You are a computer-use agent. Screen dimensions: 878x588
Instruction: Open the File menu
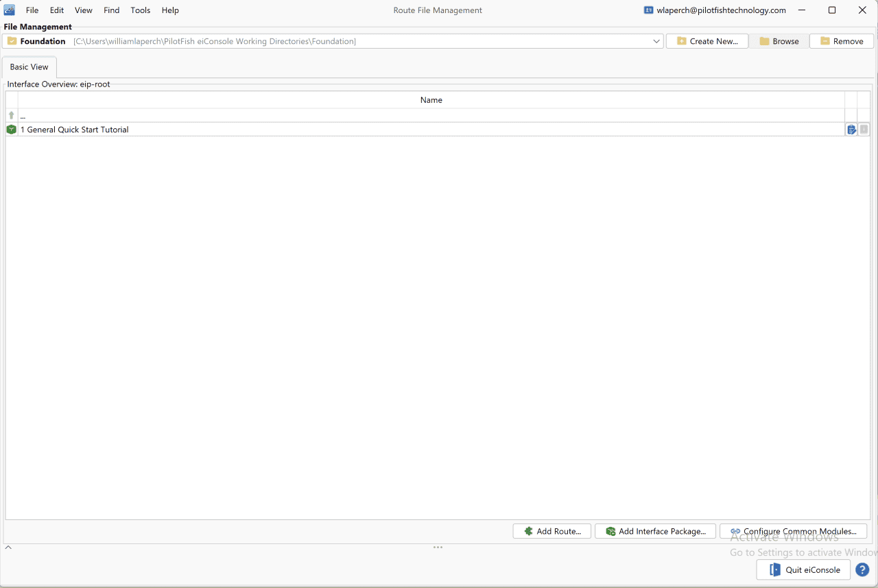32,10
